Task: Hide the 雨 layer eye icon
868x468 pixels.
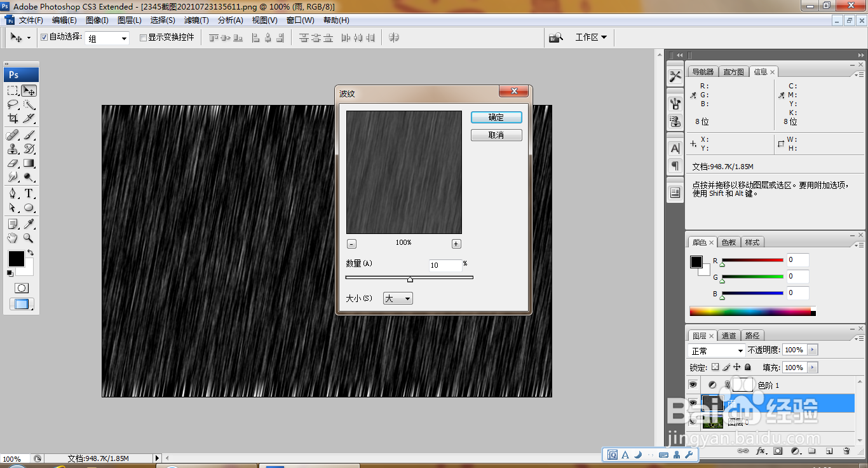Action: pyautogui.click(x=693, y=403)
